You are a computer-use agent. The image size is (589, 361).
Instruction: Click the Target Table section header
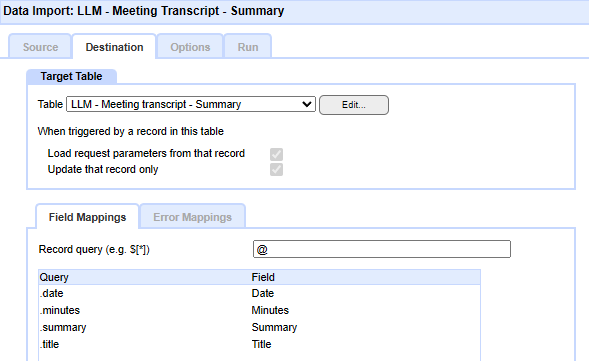coord(71,76)
